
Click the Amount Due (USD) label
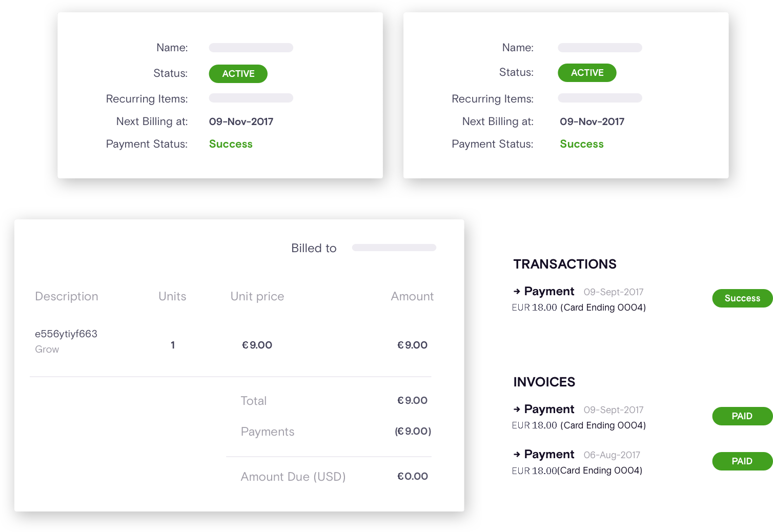[x=293, y=477]
